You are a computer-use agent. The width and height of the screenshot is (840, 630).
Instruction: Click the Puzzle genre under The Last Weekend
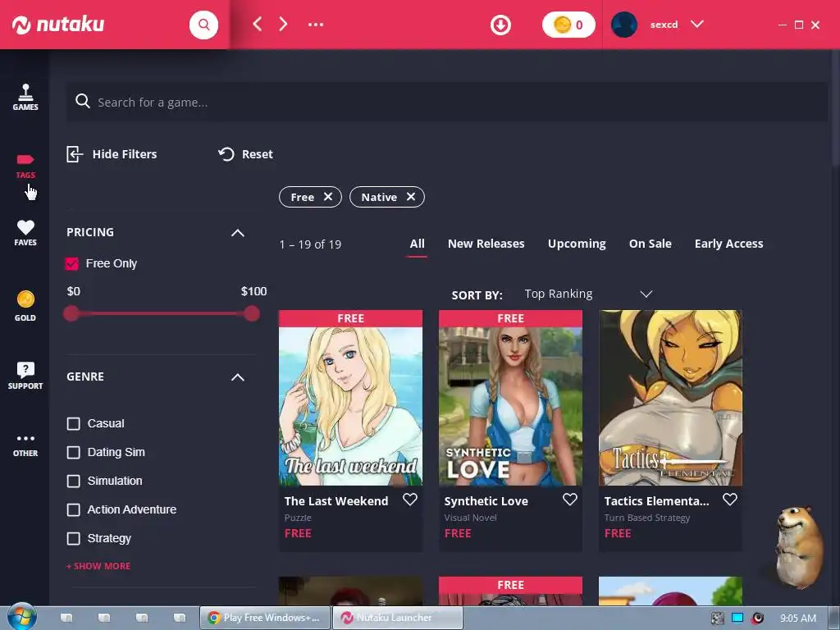click(298, 518)
